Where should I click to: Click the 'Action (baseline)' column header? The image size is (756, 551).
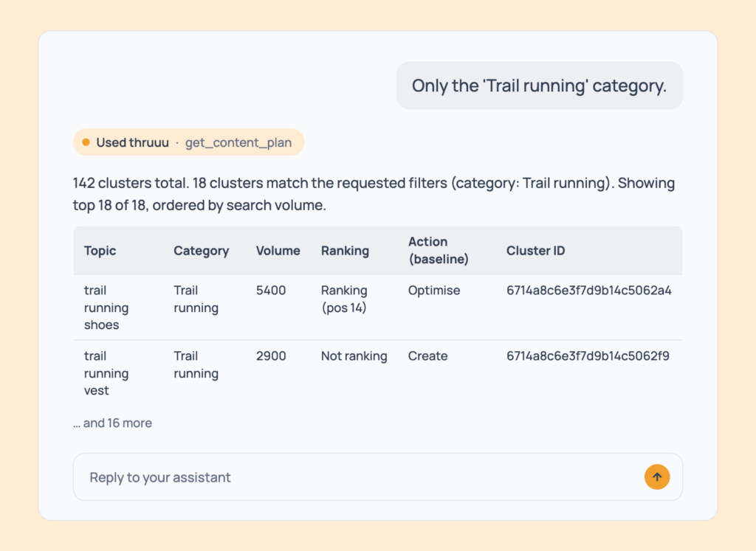point(439,251)
